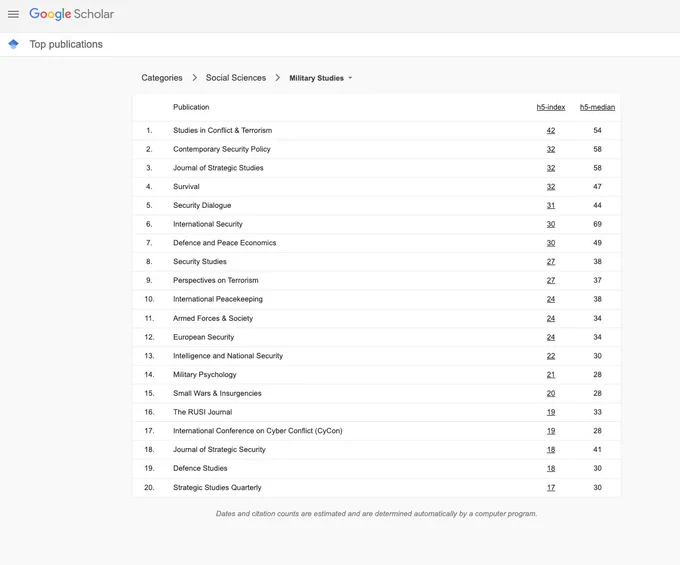The height and width of the screenshot is (565, 680).
Task: Select the text Journal of Strategic Security
Action: [x=219, y=450]
